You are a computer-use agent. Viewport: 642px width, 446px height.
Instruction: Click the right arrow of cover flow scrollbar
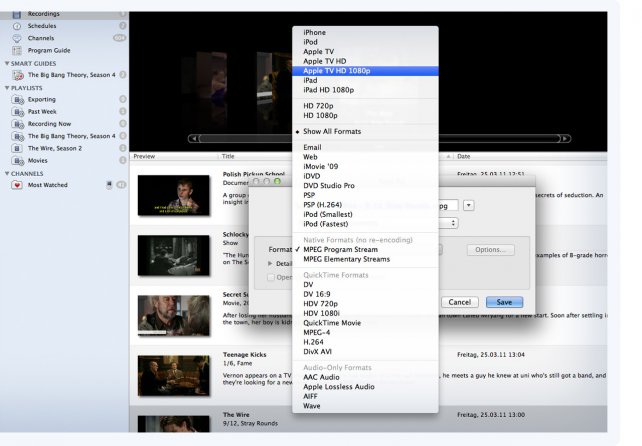point(565,138)
